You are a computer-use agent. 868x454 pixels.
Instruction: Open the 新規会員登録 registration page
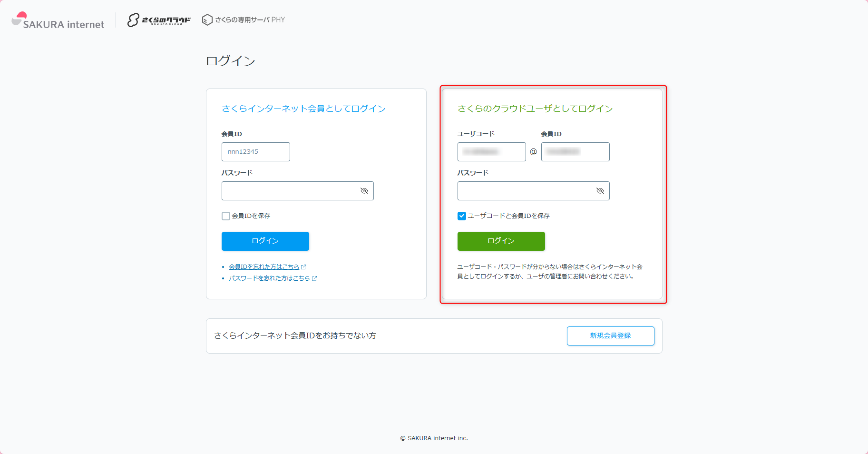pos(610,336)
